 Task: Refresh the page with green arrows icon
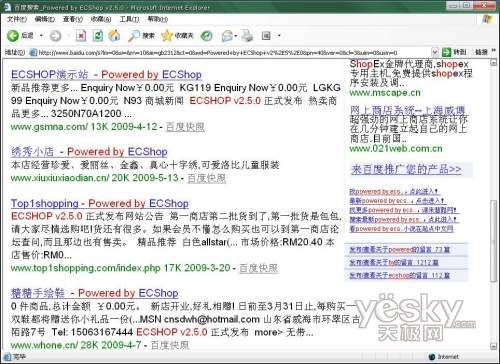coord(97,36)
